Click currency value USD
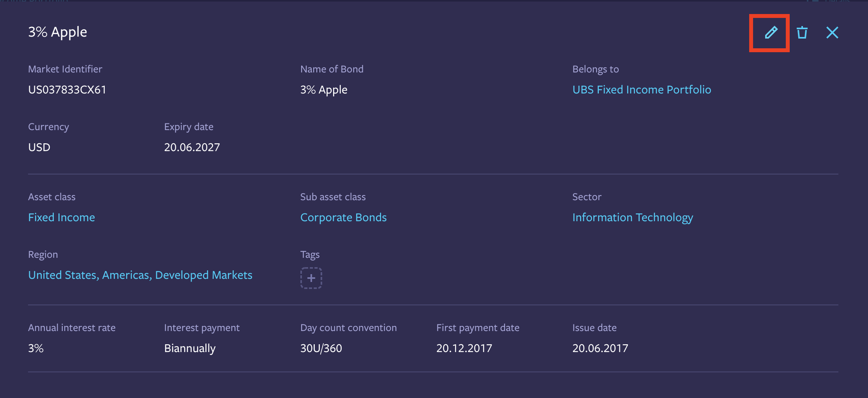This screenshot has height=398, width=868. pyautogui.click(x=39, y=147)
